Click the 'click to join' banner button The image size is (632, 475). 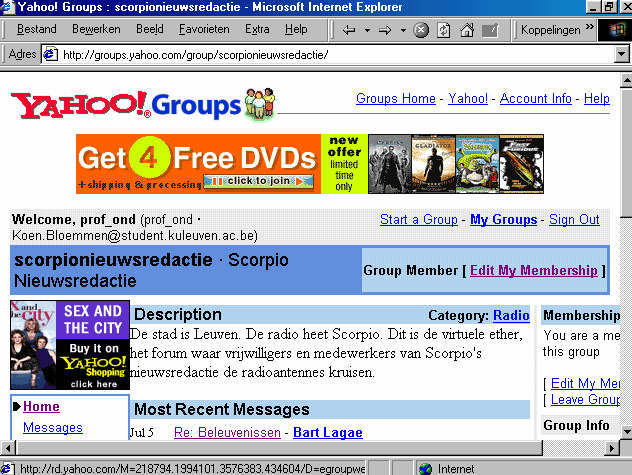pos(258,181)
